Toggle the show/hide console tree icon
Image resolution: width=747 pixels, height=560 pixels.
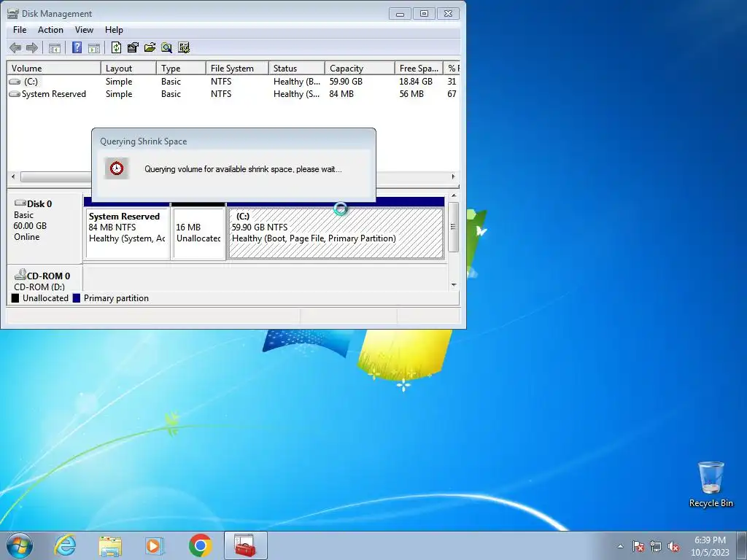pos(55,47)
